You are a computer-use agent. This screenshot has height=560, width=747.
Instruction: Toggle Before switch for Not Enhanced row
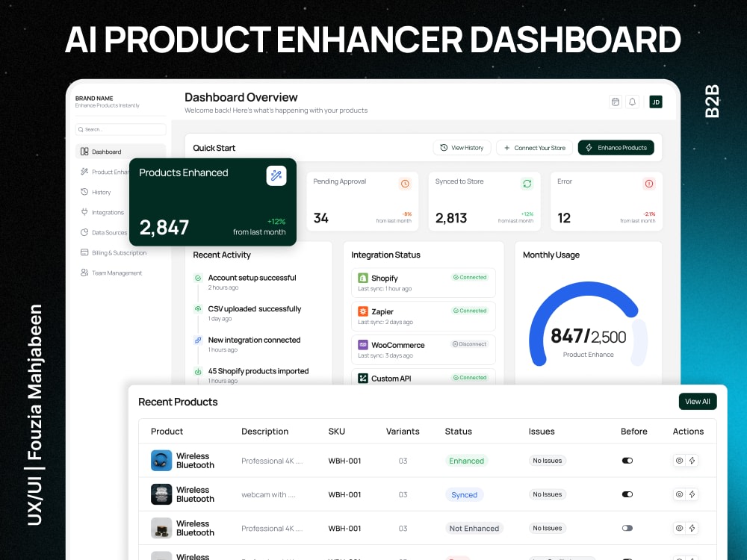click(627, 528)
